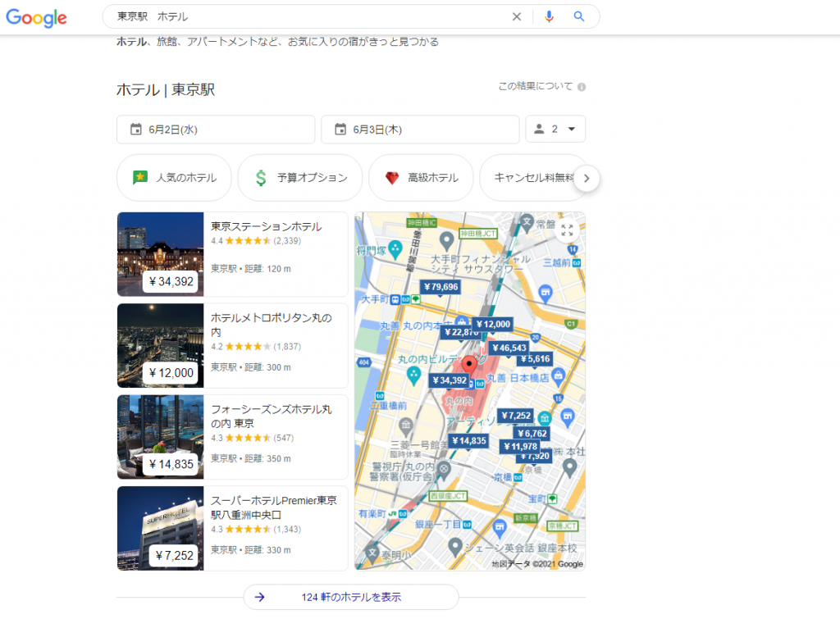840x628 pixels.
Task: Show more filter chips with right chevron
Action: click(x=587, y=178)
